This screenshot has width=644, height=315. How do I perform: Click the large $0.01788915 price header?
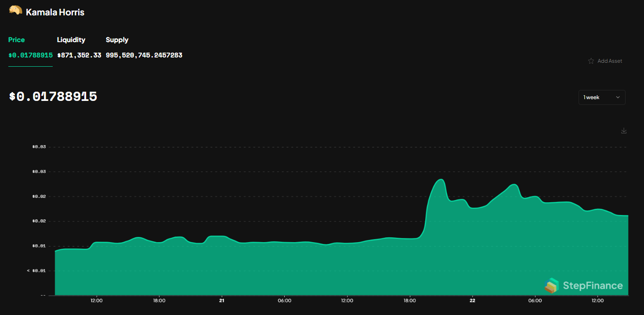[x=53, y=97]
